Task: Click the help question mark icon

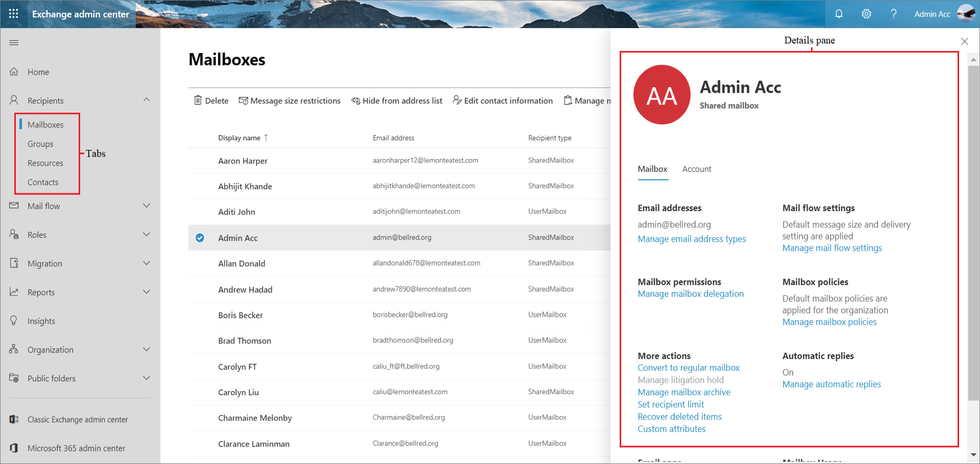Action: coord(893,14)
